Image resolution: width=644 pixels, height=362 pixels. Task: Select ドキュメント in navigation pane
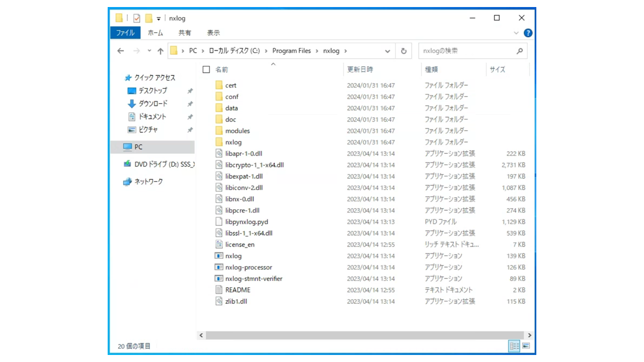[x=152, y=117]
